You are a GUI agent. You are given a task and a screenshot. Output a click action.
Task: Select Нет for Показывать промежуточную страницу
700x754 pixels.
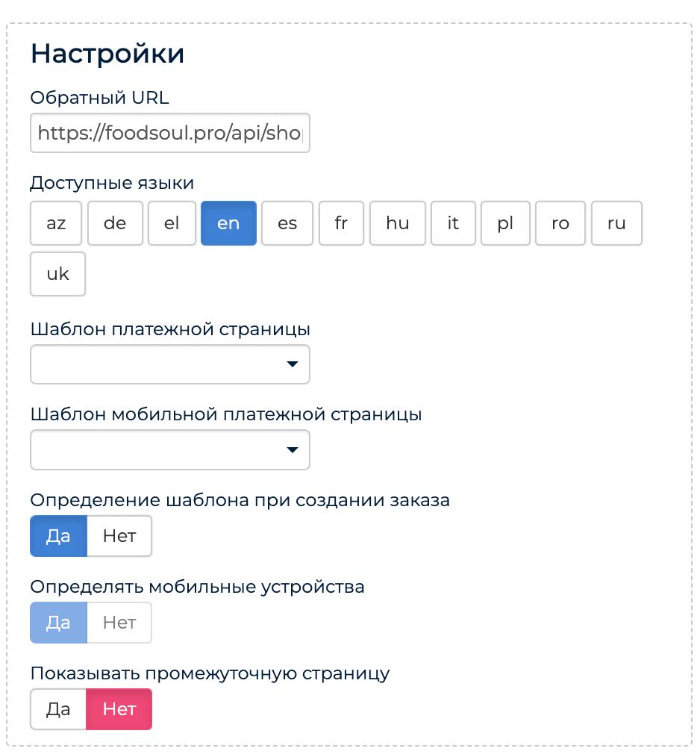click(119, 708)
